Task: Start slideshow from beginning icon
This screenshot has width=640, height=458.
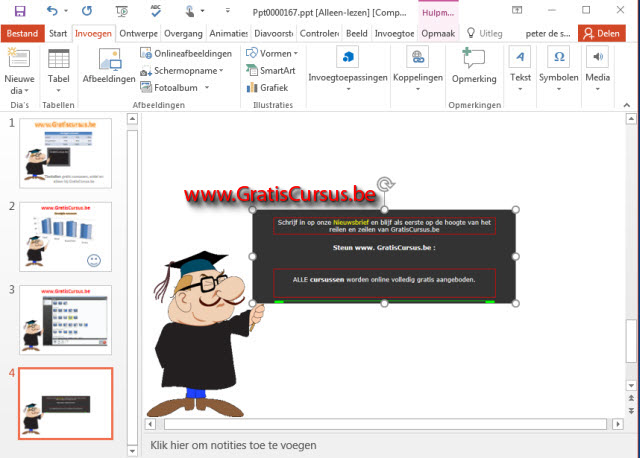Action: (x=122, y=11)
